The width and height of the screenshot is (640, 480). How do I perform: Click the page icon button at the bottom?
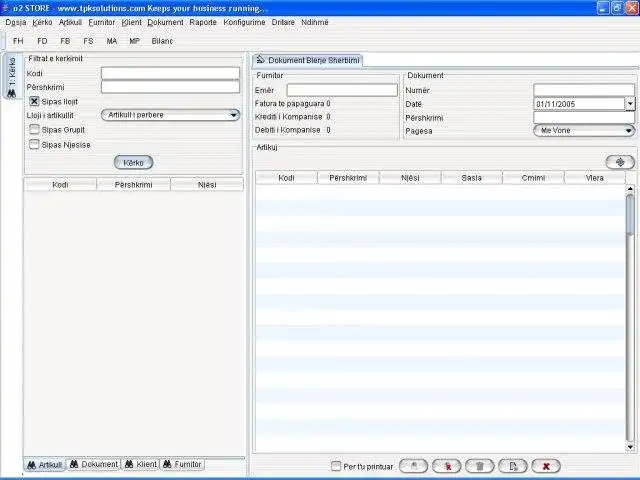513,466
